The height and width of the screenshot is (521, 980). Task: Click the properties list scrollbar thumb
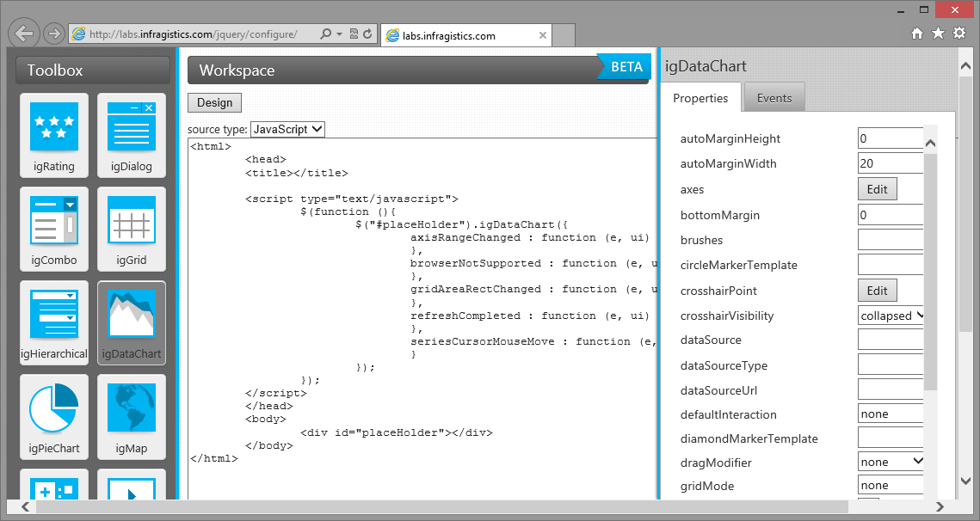(x=930, y=271)
